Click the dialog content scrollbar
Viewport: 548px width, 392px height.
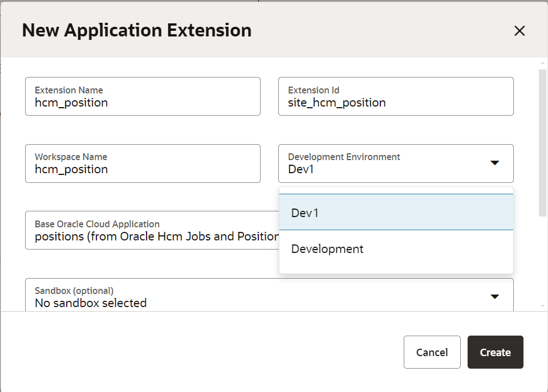(541, 142)
